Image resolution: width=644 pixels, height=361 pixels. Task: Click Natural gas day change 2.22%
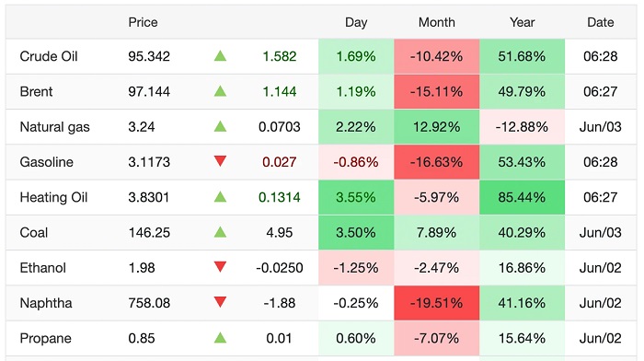pyautogui.click(x=356, y=127)
